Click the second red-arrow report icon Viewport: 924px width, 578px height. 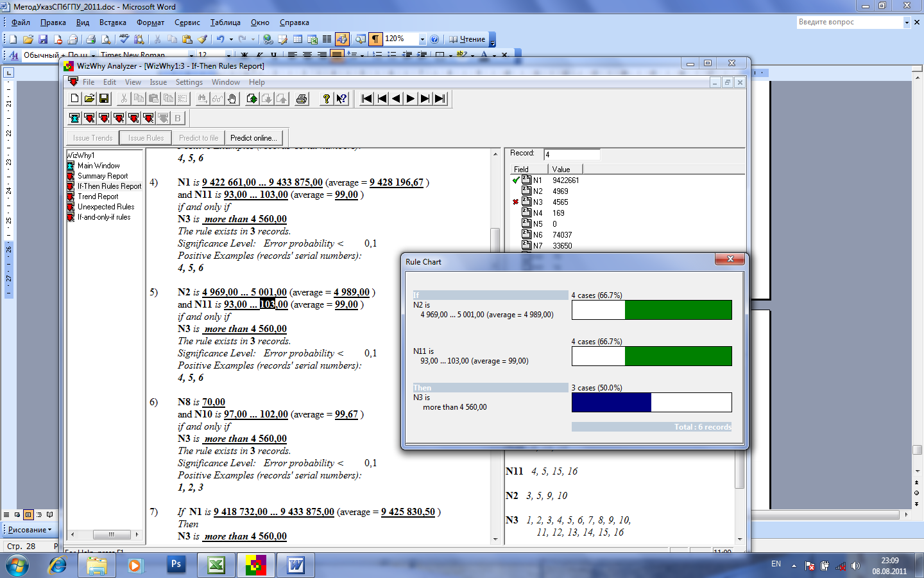[x=104, y=118]
